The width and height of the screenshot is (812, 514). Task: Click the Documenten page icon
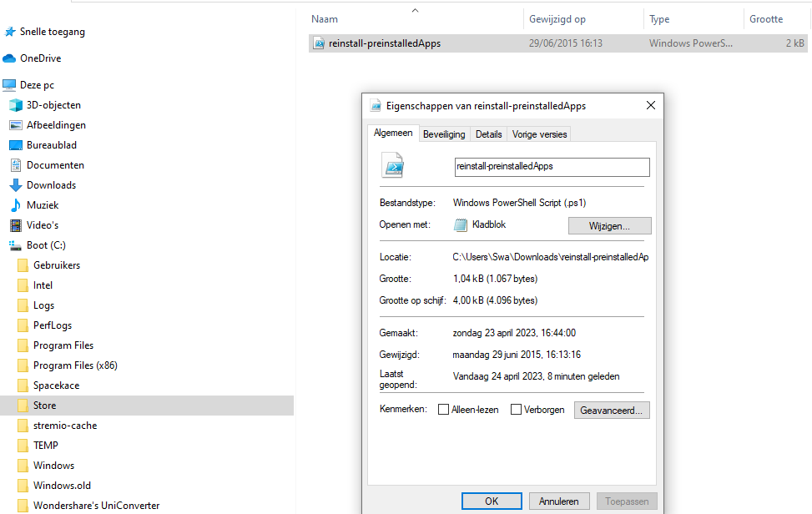click(16, 165)
